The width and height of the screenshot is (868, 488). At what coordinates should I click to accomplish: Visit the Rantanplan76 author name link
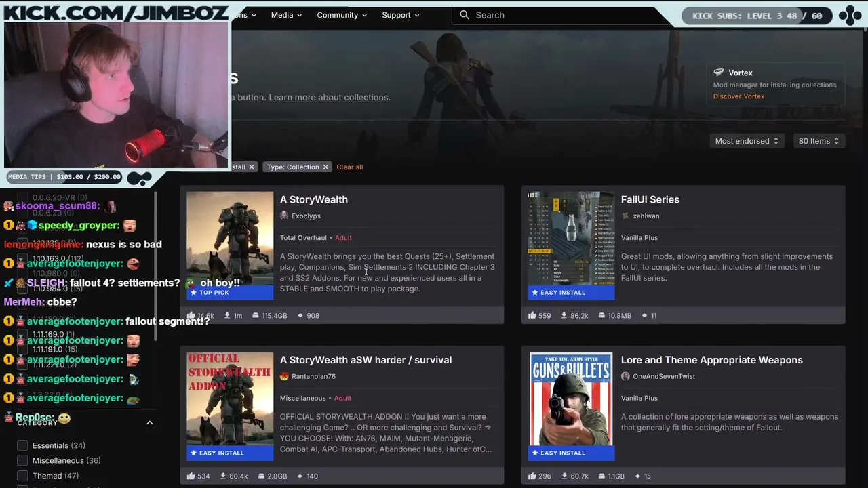tap(313, 376)
